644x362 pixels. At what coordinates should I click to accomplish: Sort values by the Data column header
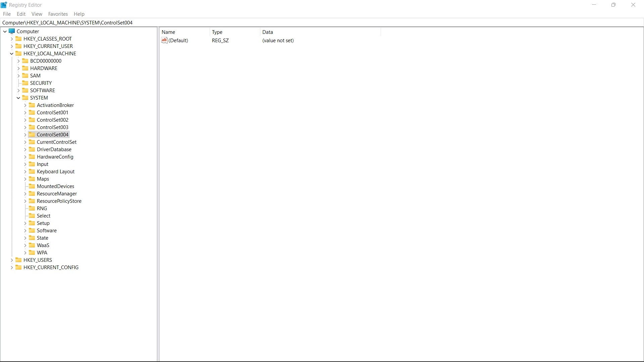(320, 32)
